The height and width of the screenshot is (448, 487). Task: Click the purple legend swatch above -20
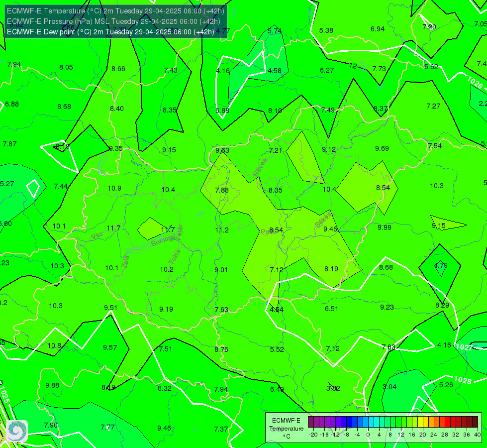[x=311, y=422]
